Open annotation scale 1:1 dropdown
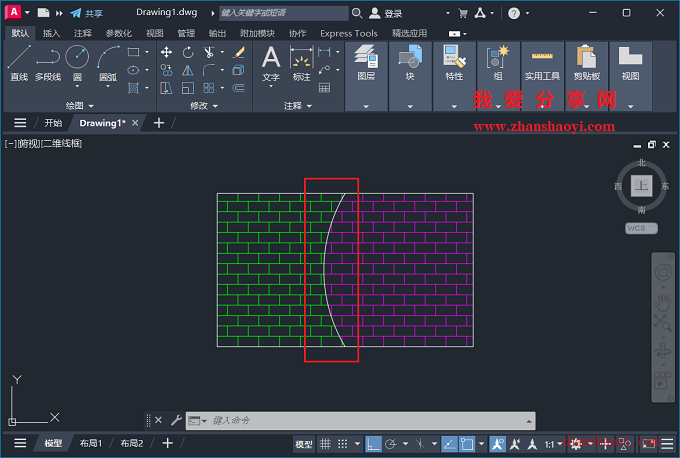This screenshot has height=458, width=680. pos(553,444)
